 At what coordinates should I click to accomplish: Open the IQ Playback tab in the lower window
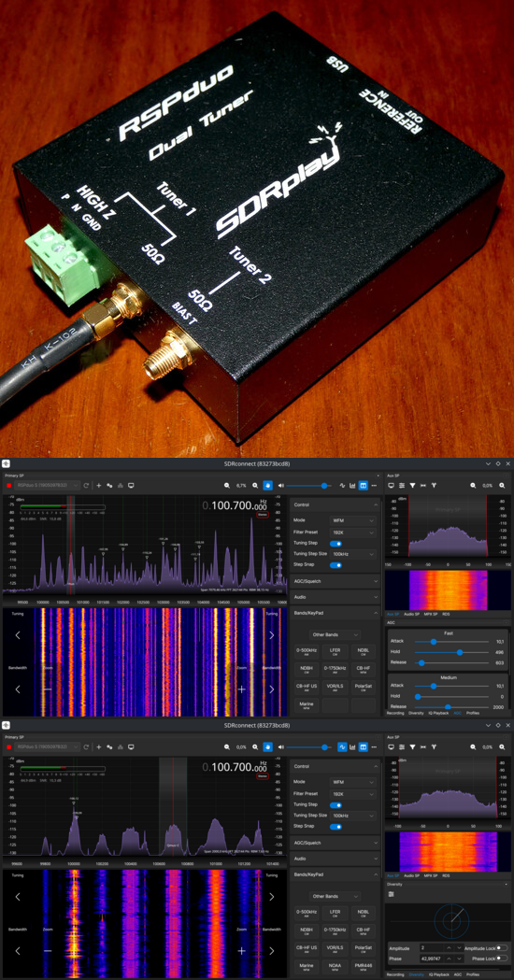(439, 973)
